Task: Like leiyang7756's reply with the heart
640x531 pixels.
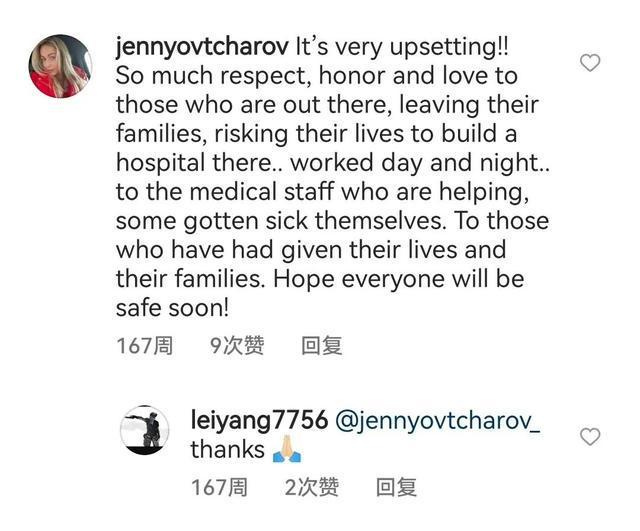Action: point(590,436)
